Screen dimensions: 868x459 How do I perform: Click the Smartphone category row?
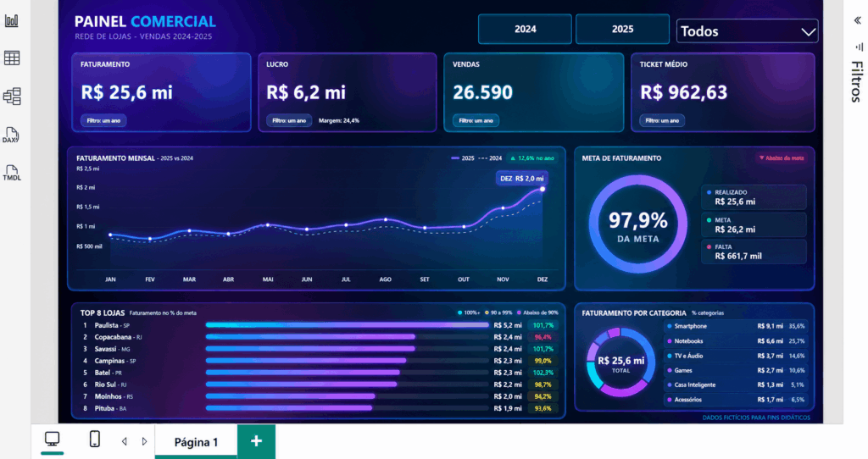[736, 326]
